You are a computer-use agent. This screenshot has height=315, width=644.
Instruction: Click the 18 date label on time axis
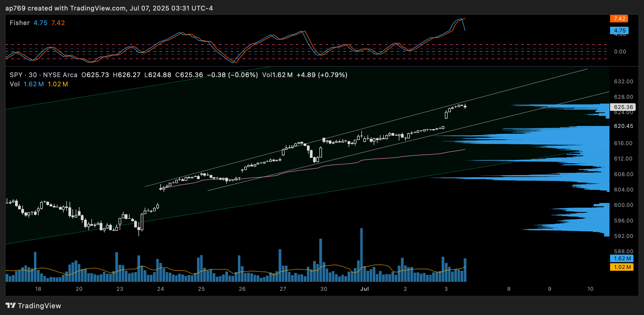[x=38, y=289]
